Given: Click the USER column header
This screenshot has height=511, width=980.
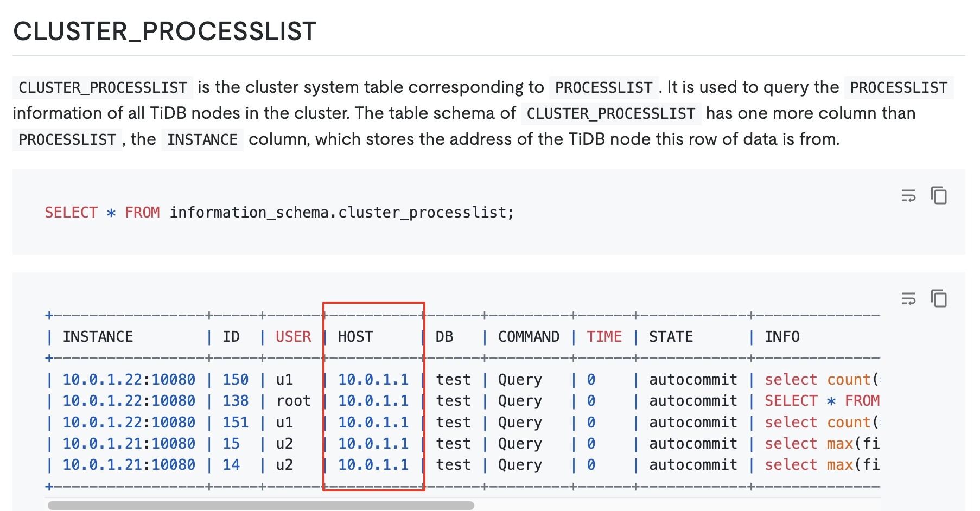Looking at the screenshot, I should click(294, 337).
